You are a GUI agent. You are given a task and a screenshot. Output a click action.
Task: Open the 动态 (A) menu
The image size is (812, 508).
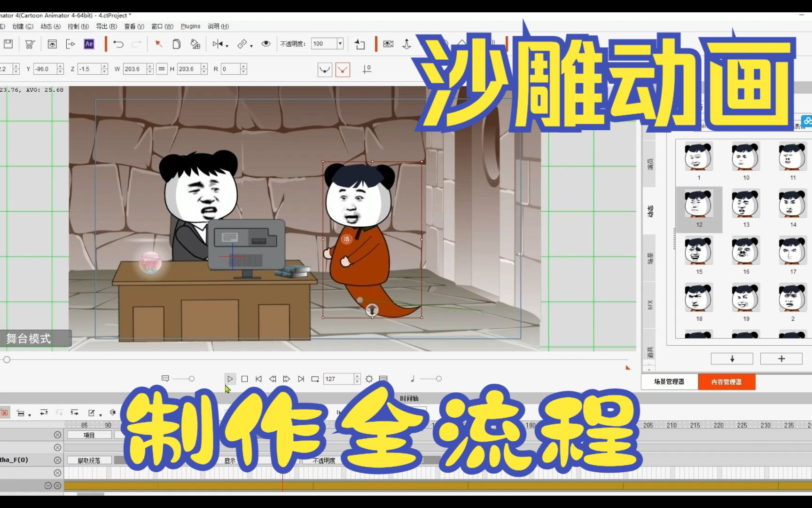point(50,26)
